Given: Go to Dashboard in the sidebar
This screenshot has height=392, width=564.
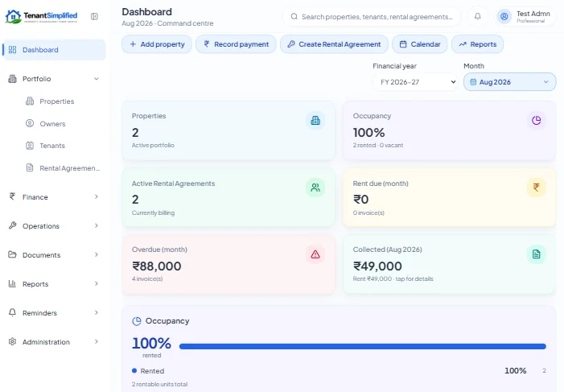Looking at the screenshot, I should tap(54, 50).
